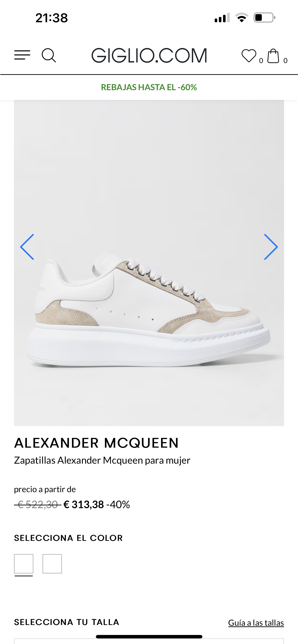This screenshot has height=644, width=298.
Task: Tap the magnifying glass search icon
Action: click(49, 55)
